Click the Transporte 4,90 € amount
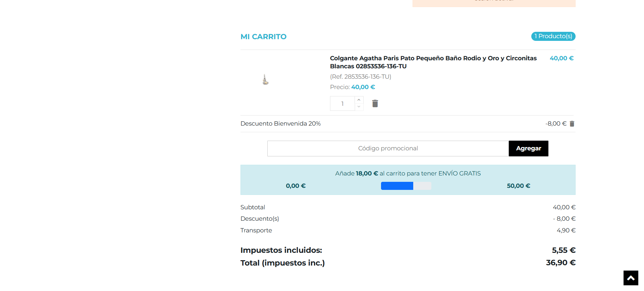This screenshot has width=644, height=291. 566,230
